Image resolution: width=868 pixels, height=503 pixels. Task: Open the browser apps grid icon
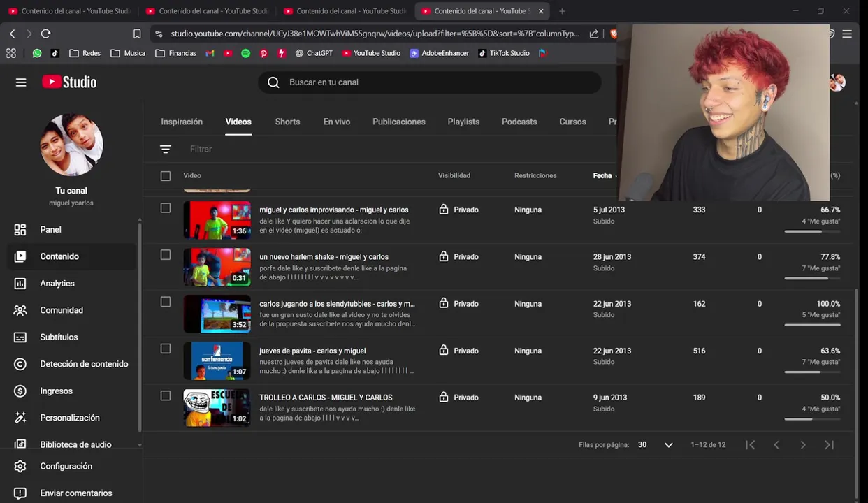[10, 53]
